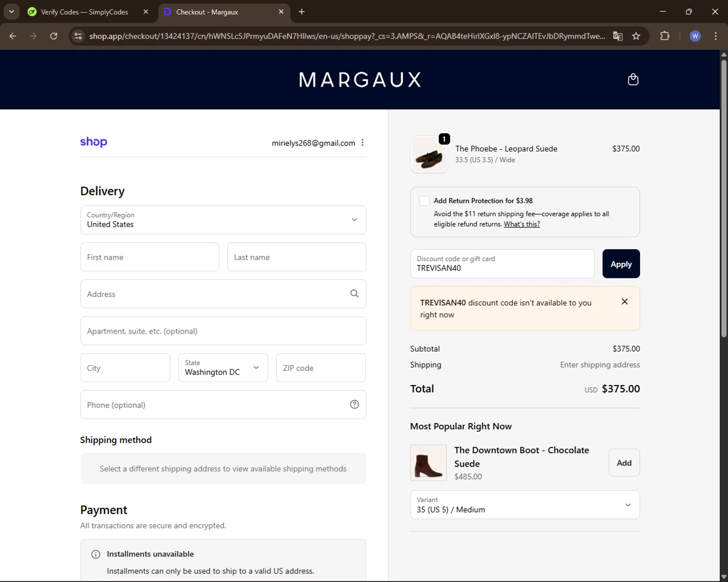Close the Verify Codes tab
Screen dimensions: 728x582
tap(146, 12)
